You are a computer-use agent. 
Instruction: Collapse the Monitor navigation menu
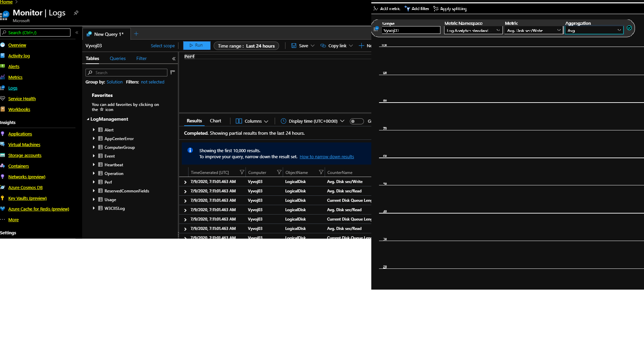pyautogui.click(x=77, y=33)
